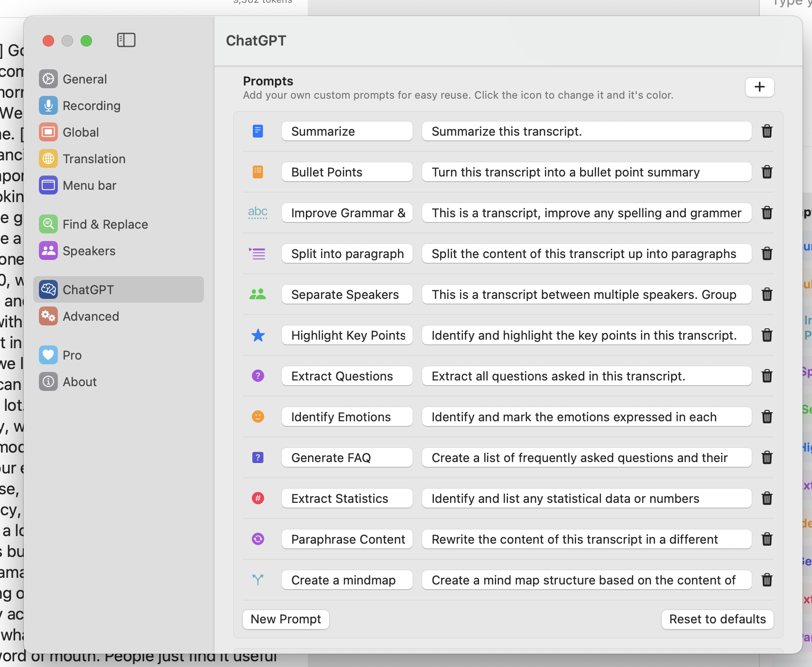Select the Menu bar settings
This screenshot has width=812, height=667.
119,185
